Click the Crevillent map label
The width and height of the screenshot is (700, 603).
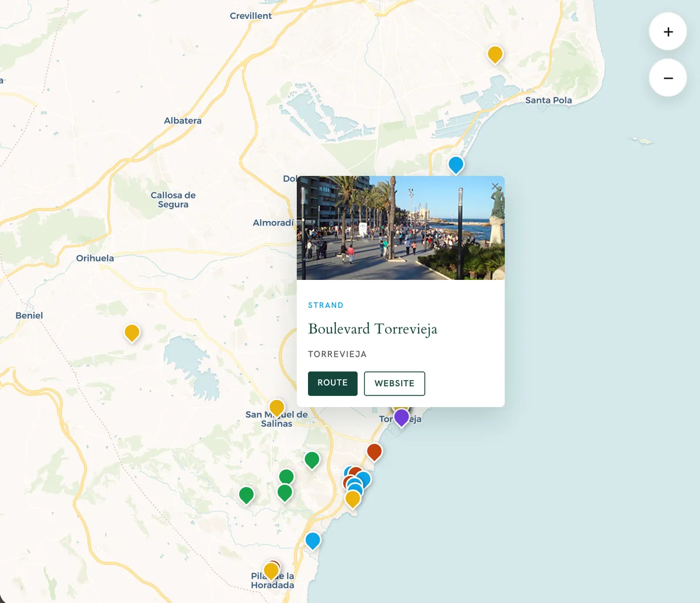coord(251,16)
